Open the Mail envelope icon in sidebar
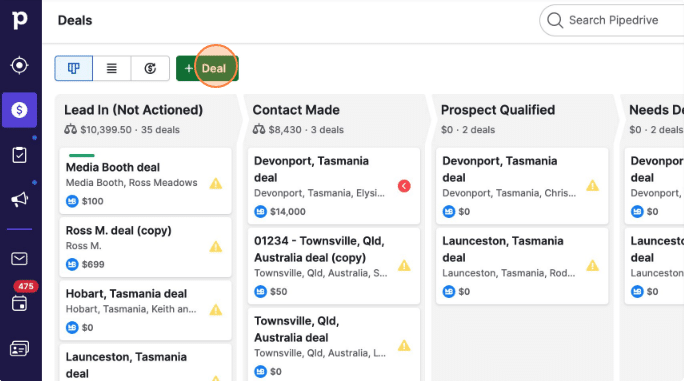The image size is (684, 381). tap(19, 259)
